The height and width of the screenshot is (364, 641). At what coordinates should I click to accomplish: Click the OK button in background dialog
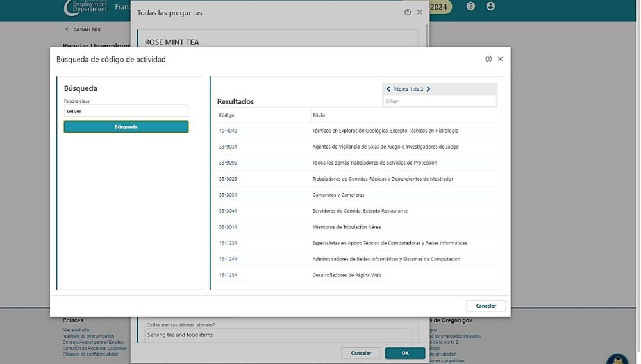coord(405,353)
